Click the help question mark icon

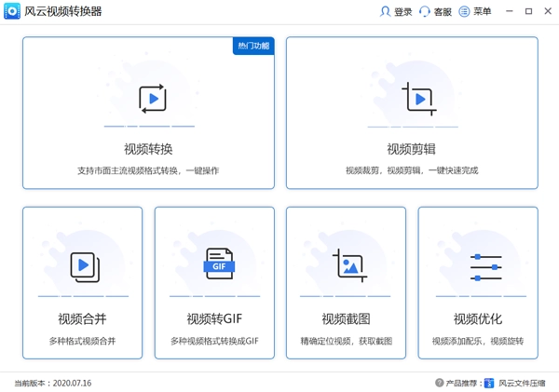pyautogui.click(x=439, y=383)
